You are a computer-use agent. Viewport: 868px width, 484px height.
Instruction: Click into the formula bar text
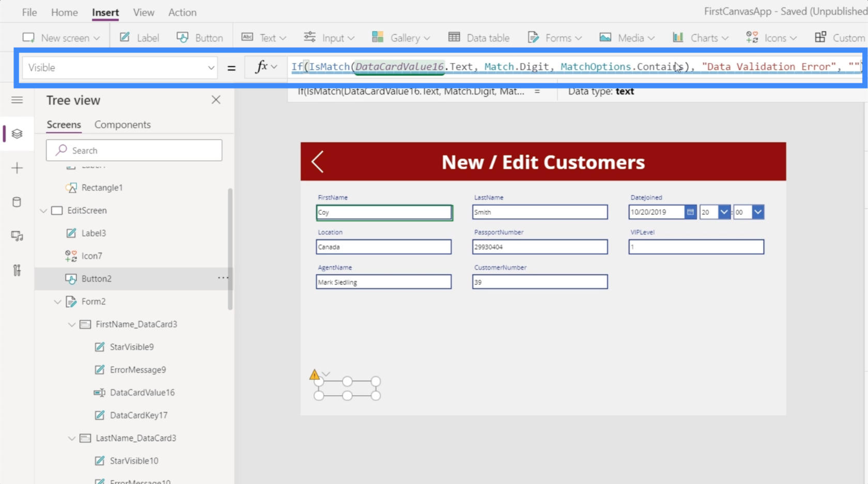coord(575,67)
